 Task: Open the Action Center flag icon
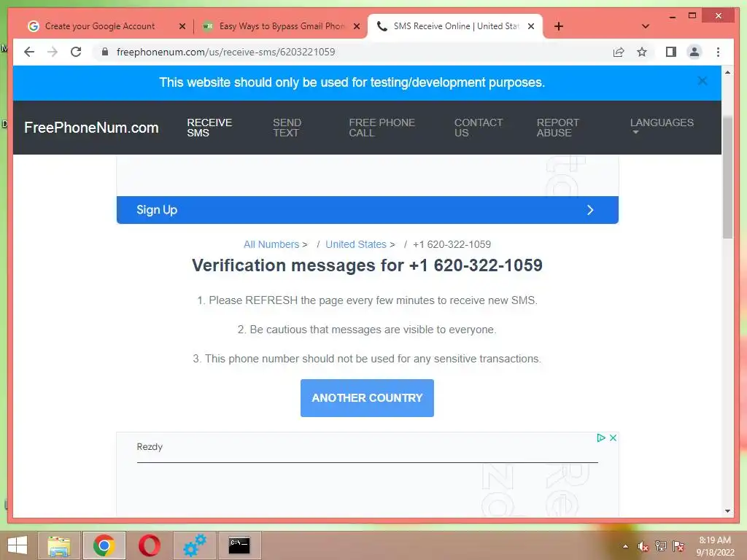click(678, 546)
